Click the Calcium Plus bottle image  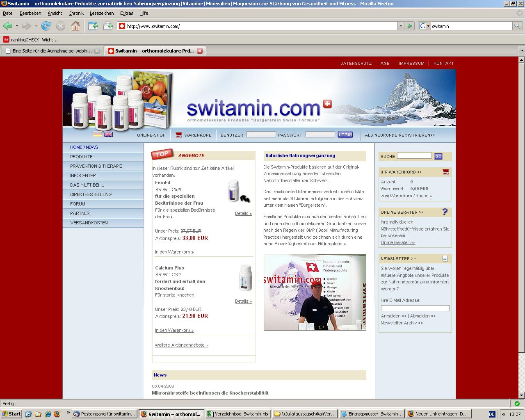245,278
